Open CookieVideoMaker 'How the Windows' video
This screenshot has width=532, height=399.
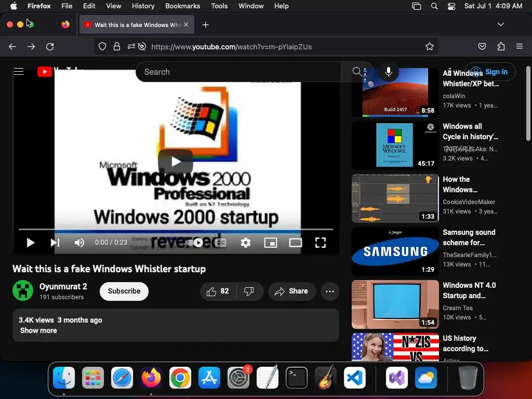[x=395, y=198]
